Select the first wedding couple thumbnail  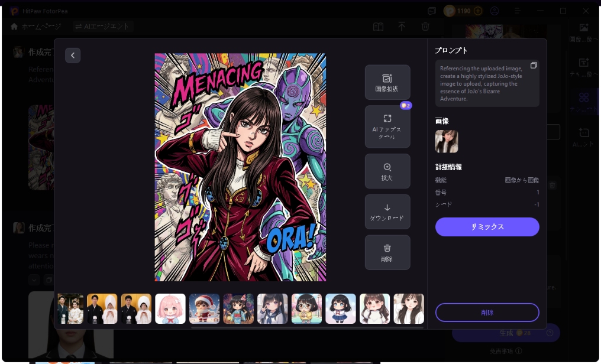click(x=70, y=308)
